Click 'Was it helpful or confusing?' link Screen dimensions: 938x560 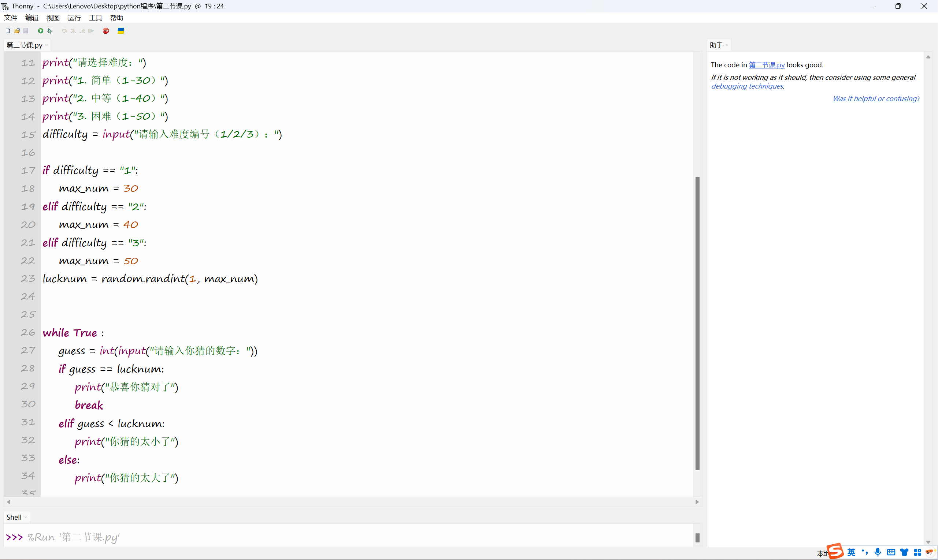tap(876, 98)
